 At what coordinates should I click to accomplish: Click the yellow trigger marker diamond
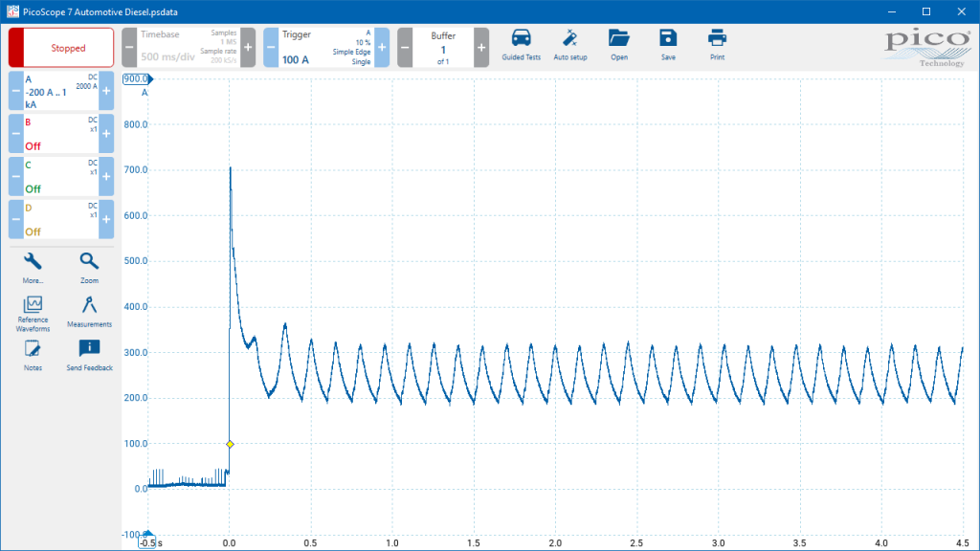click(230, 444)
